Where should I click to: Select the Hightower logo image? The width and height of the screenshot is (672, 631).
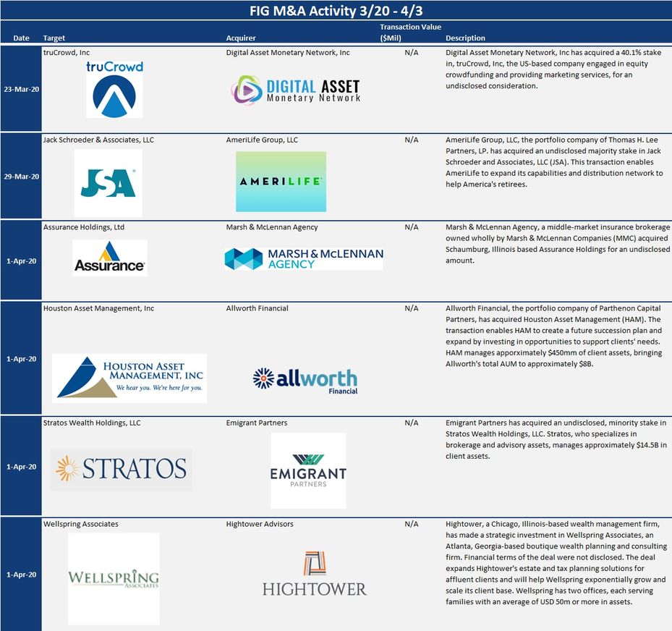[x=315, y=575]
